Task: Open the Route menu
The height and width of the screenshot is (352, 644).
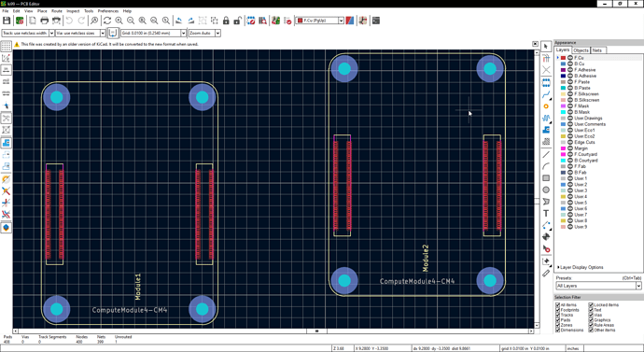Action: point(57,11)
